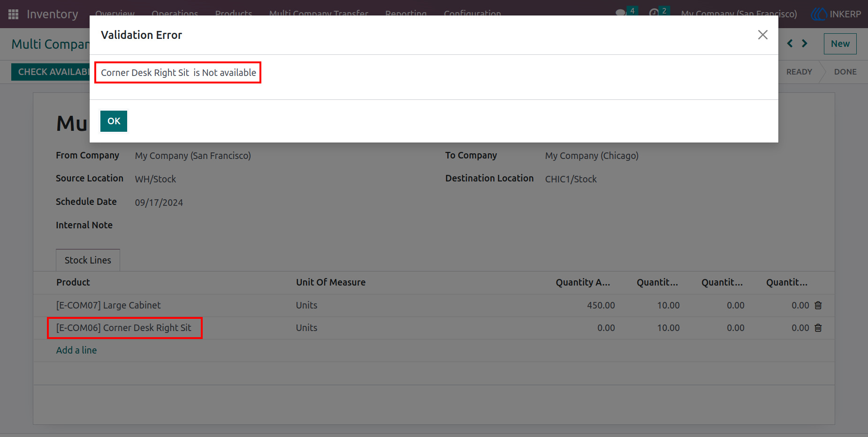Viewport: 868px width, 437px height.
Task: Select the [E-COM06] Corner Desk Right Sit cell
Action: click(x=124, y=328)
